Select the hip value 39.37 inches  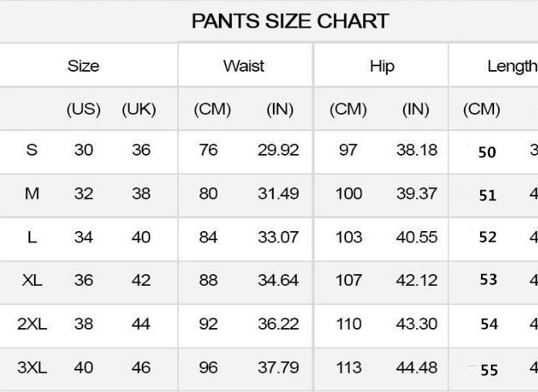[416, 193]
